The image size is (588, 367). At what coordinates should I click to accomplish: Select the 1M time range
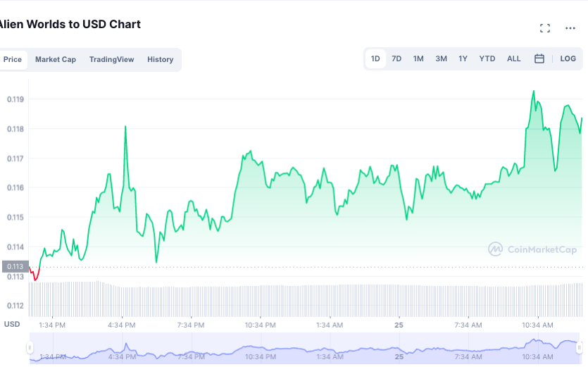pos(418,58)
